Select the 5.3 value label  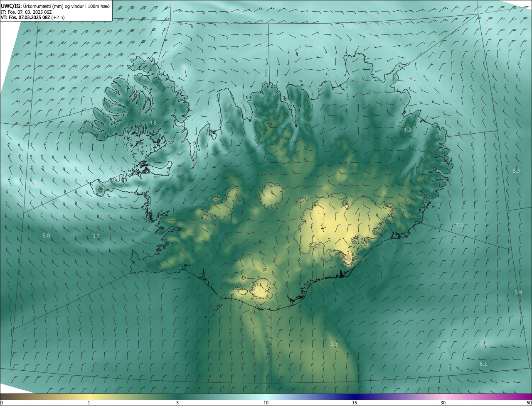coord(101,189)
